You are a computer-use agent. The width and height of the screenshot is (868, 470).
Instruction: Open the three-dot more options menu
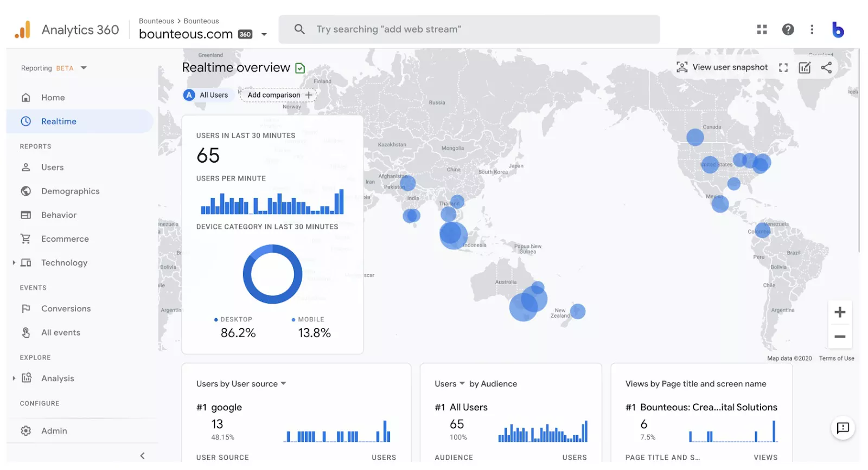(812, 29)
